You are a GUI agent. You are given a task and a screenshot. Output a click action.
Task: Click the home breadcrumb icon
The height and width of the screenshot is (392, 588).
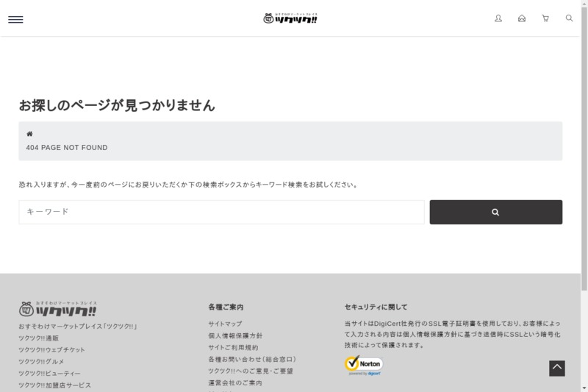coord(29,134)
